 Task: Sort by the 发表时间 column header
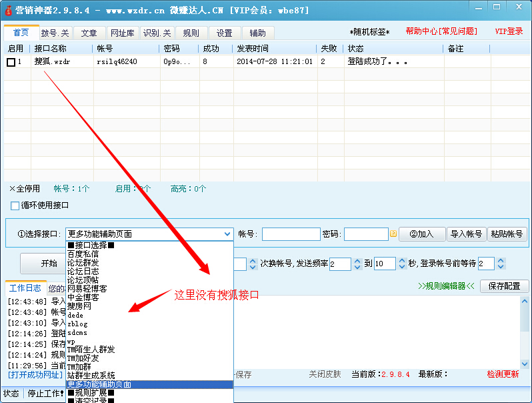(x=275, y=49)
